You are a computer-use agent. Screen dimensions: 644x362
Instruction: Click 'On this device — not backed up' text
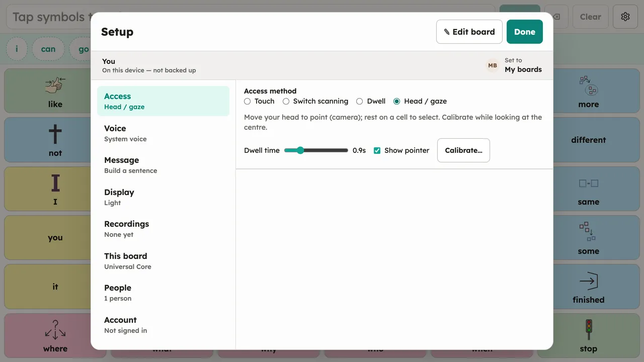pos(149,70)
